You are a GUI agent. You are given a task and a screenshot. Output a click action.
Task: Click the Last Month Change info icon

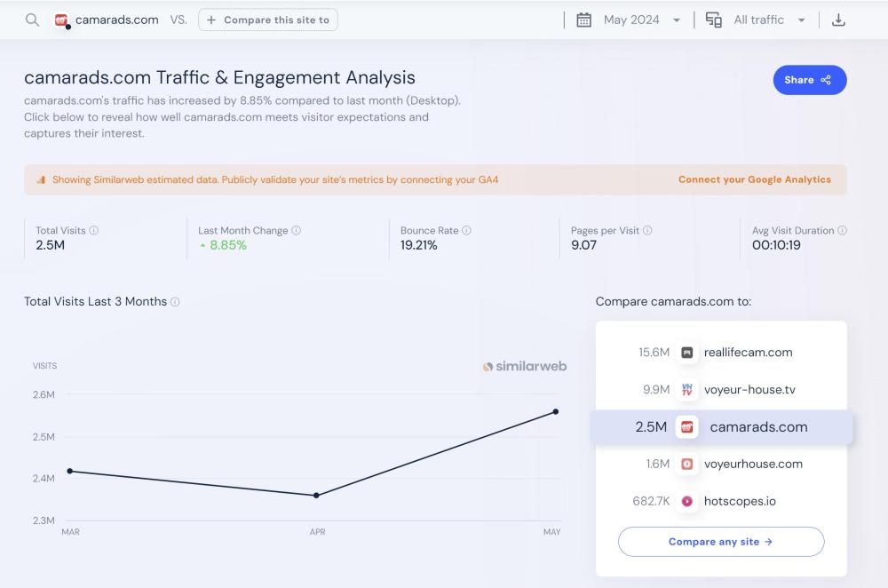[x=297, y=230]
